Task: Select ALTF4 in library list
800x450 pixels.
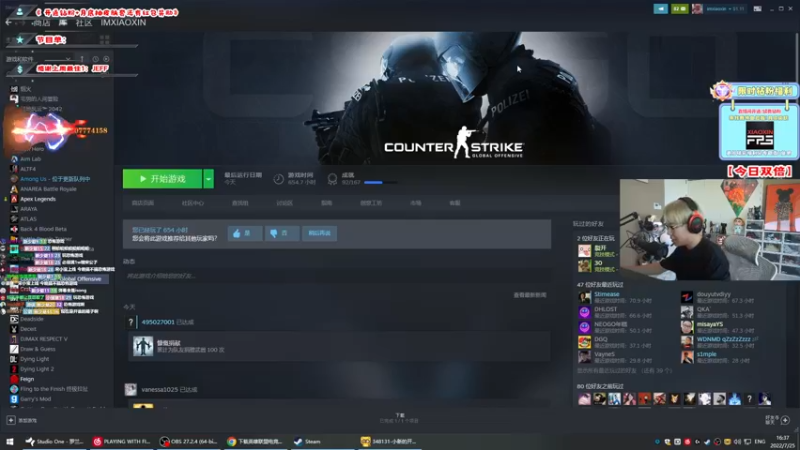Action: (28, 169)
